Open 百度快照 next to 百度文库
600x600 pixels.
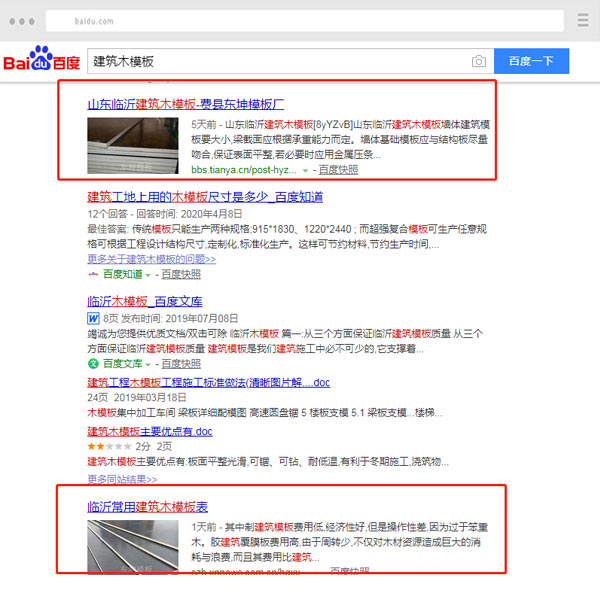tap(181, 364)
